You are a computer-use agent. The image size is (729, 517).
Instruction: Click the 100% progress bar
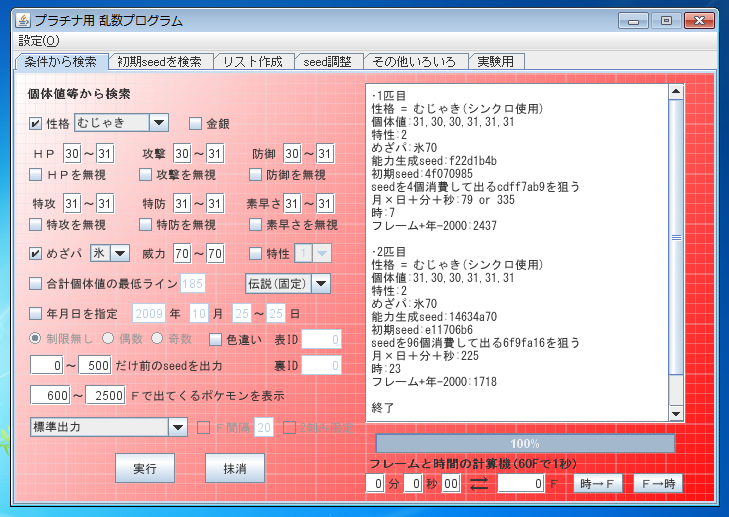(x=525, y=444)
